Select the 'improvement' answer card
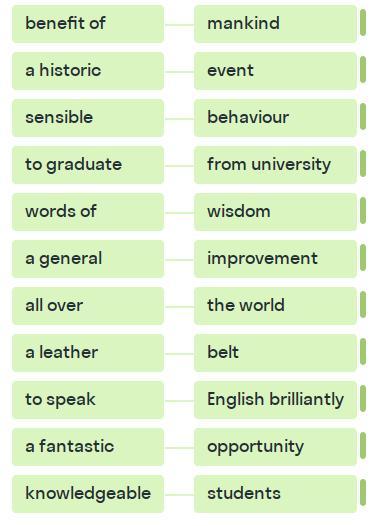The width and height of the screenshot is (381, 526). tap(275, 259)
